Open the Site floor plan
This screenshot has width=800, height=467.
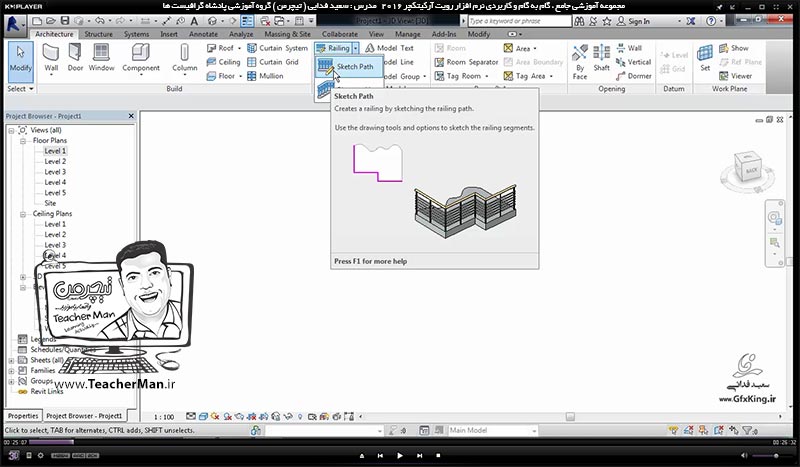click(x=50, y=203)
